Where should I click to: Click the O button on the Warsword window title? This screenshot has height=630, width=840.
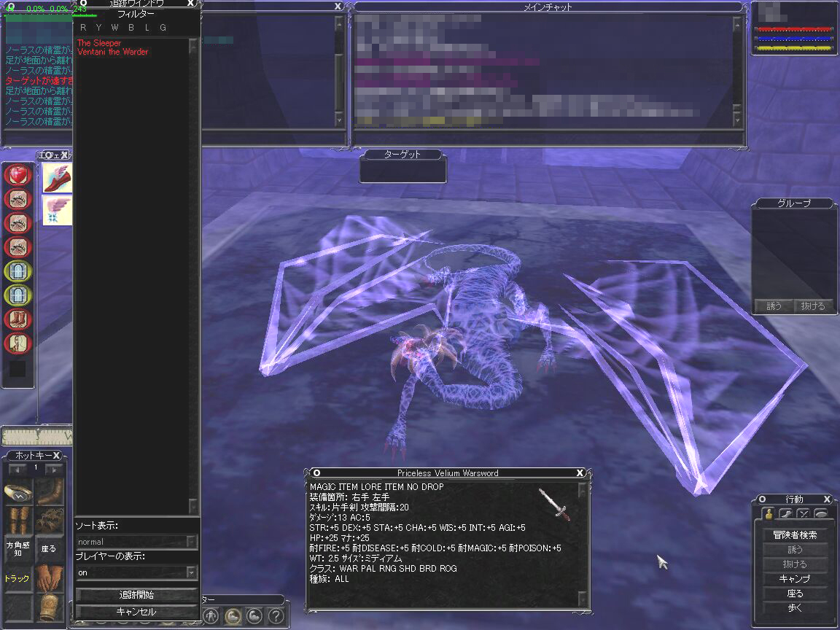316,472
